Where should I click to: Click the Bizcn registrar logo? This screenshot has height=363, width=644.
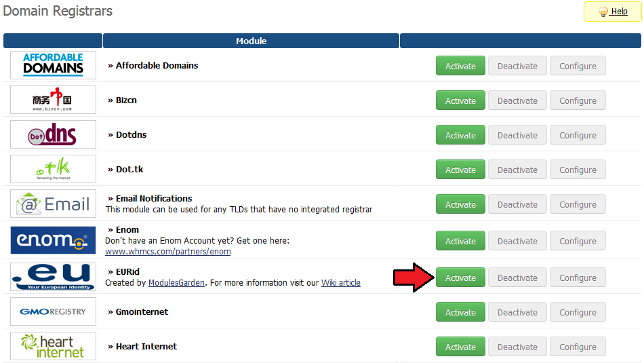[x=53, y=100]
